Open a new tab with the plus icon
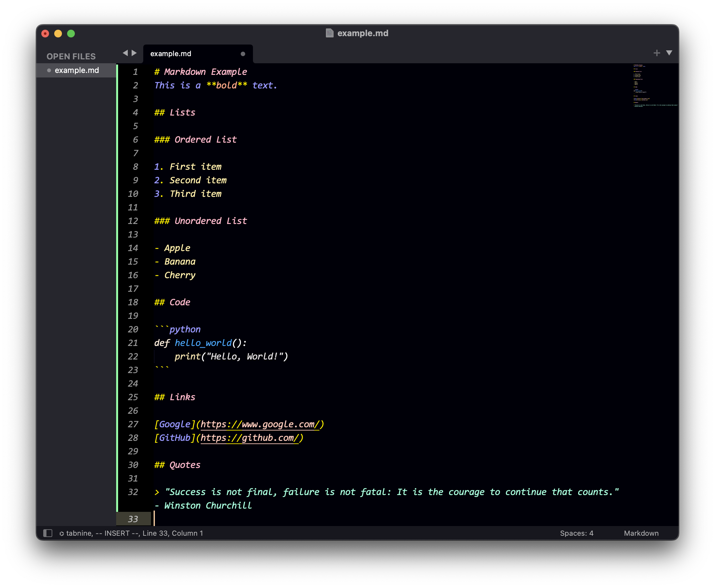Image resolution: width=715 pixels, height=588 pixels. coord(657,53)
